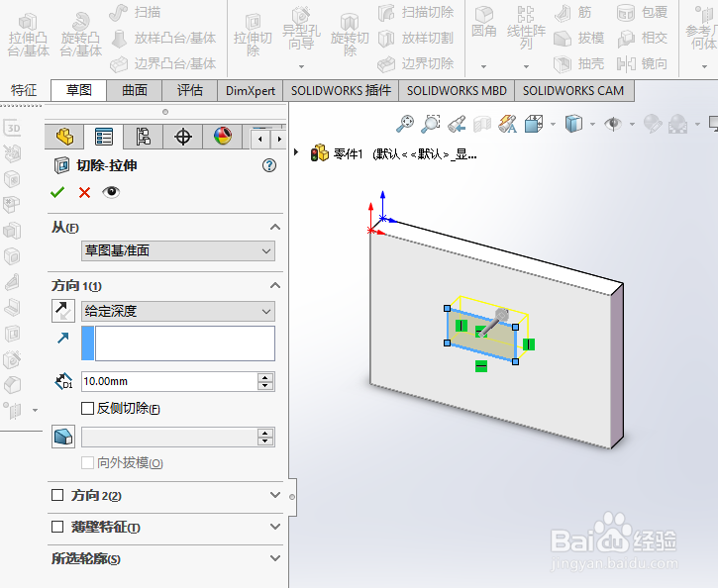The image size is (718, 588).
Task: Click the Display Style icon
Action: point(573,124)
